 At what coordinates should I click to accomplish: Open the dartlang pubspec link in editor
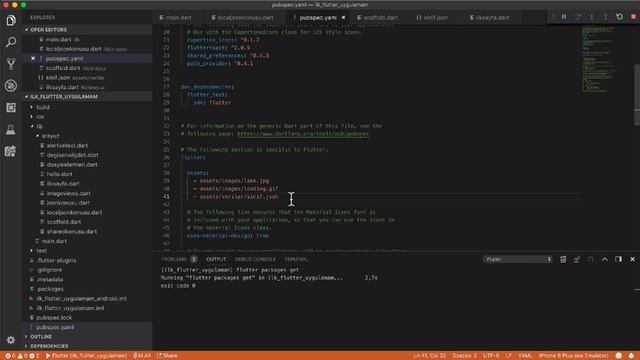[303, 134]
